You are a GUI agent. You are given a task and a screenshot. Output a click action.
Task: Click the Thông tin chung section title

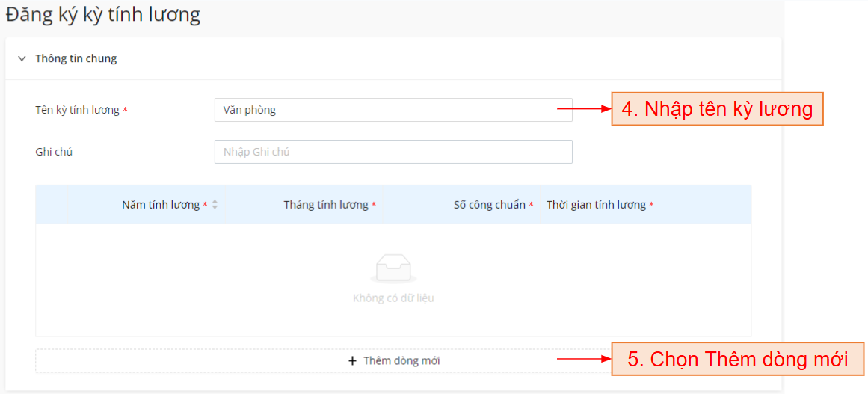click(x=76, y=58)
